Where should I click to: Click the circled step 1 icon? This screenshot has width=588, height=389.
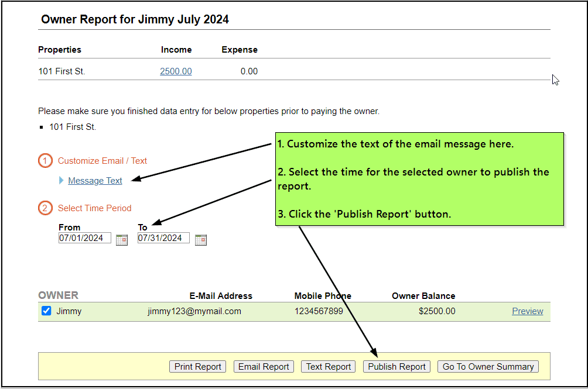tap(46, 161)
